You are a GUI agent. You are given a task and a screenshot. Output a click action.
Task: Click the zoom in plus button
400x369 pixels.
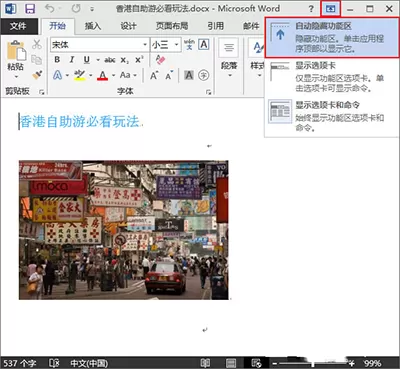(x=352, y=363)
